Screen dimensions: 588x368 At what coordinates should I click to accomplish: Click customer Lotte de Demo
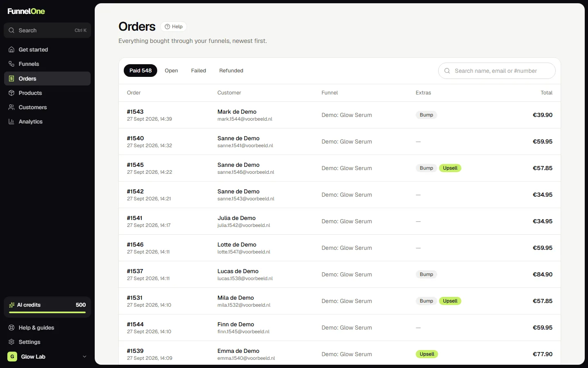pos(237,245)
